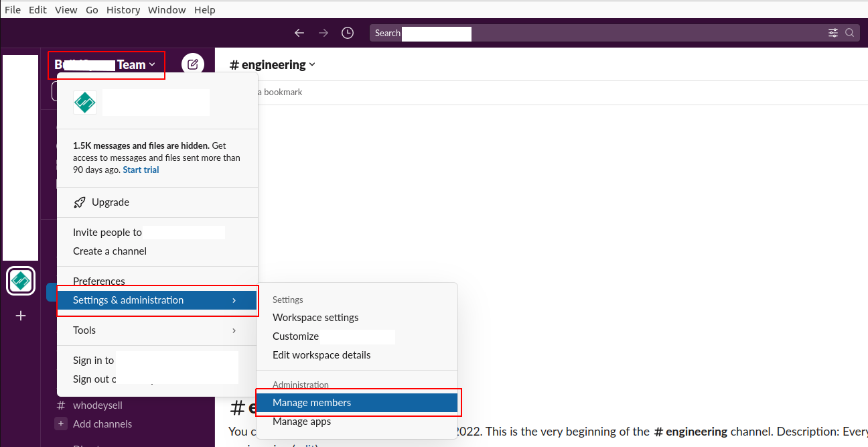This screenshot has height=447, width=868.
Task: Add another workspace plus button
Action: point(21,315)
